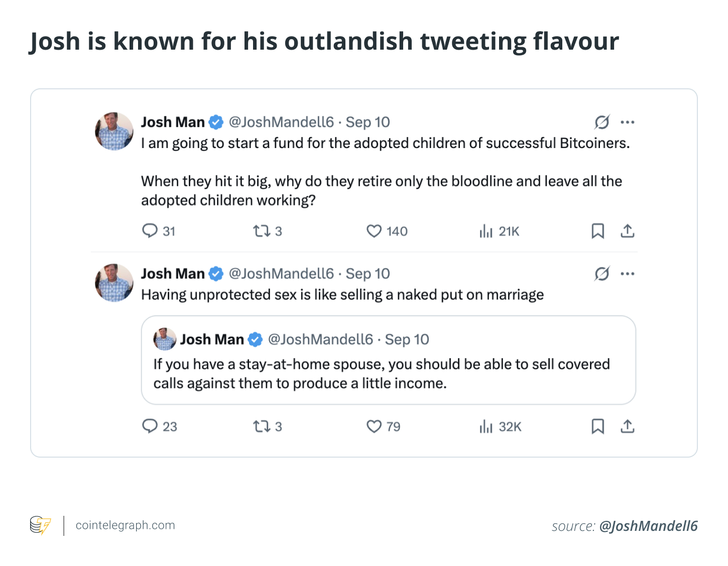This screenshot has height=566, width=728.
Task: Open the cointelegraph.com link
Action: [x=125, y=525]
